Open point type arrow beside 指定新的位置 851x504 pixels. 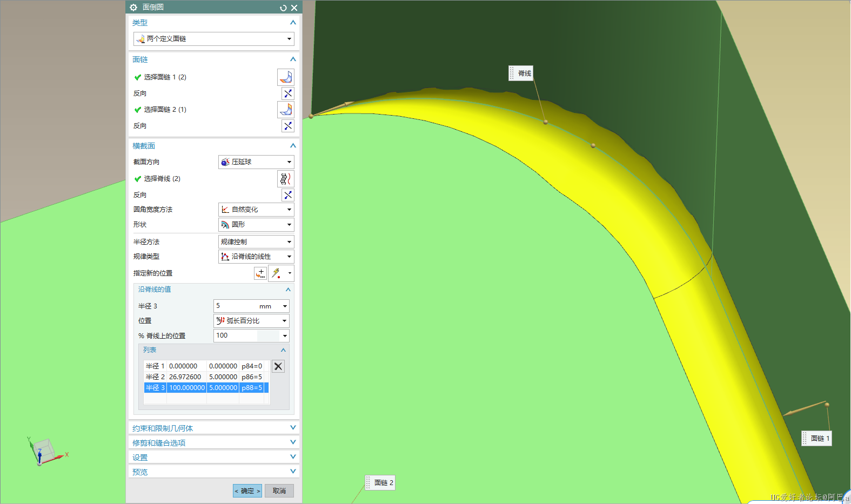click(290, 273)
